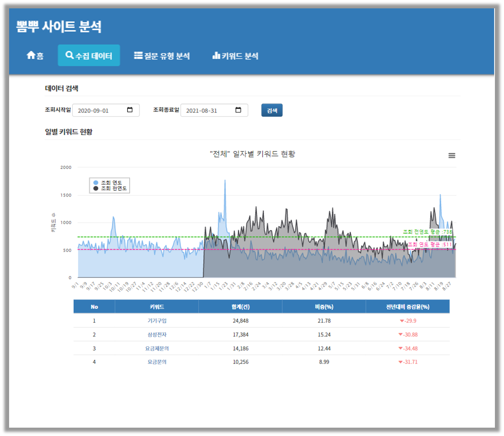Click the 합계(건) column header
This screenshot has height=436, width=504.
pyautogui.click(x=240, y=307)
